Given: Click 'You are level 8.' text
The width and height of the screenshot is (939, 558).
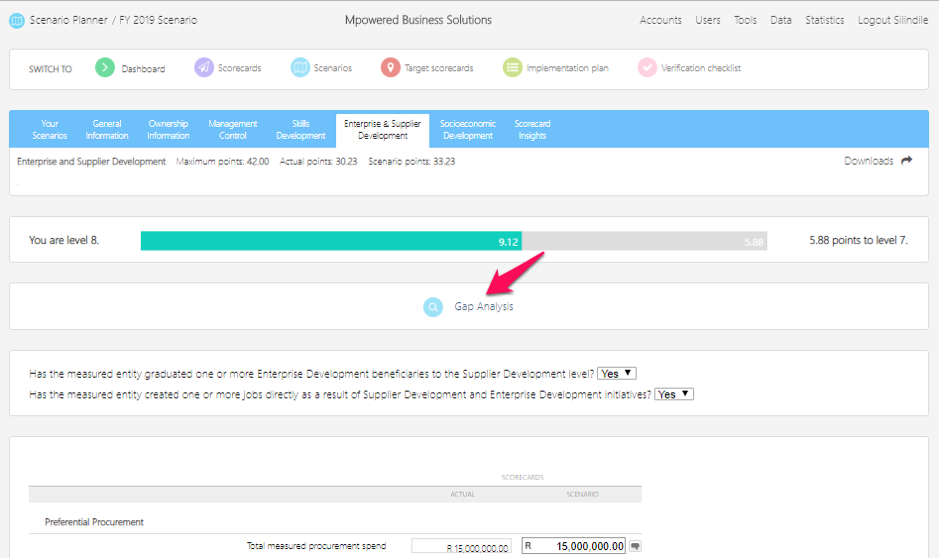Looking at the screenshot, I should 64,240.
